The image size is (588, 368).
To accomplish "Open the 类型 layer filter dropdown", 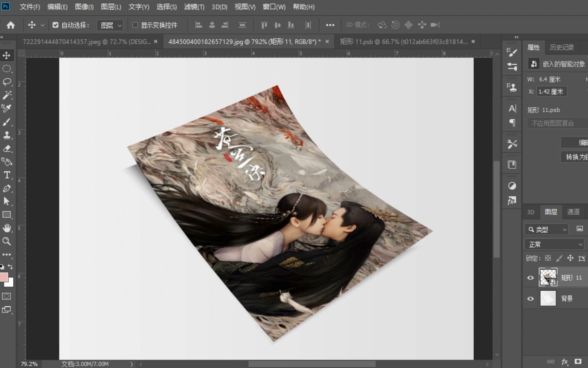I will click(x=547, y=229).
